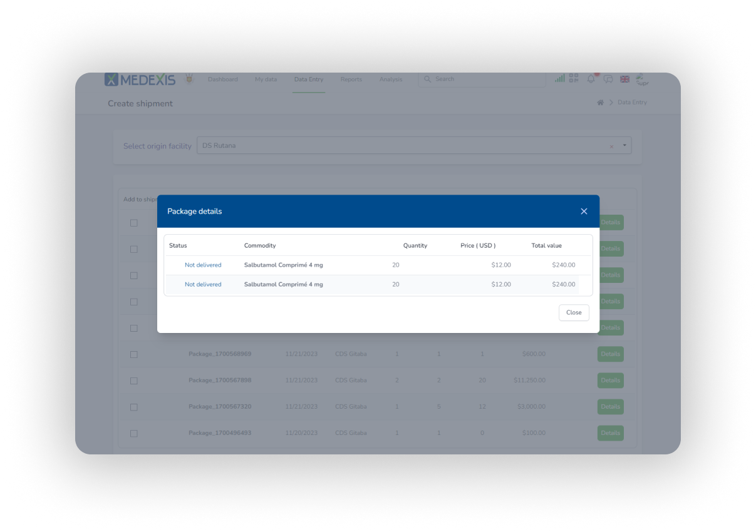Open the chat messages icon
The width and height of the screenshot is (756, 532).
click(x=608, y=79)
